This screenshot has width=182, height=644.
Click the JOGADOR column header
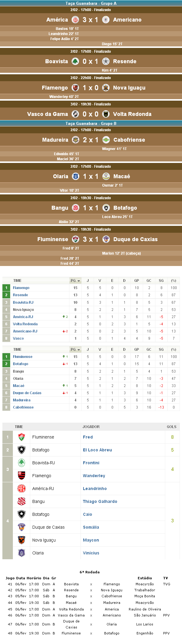click(x=91, y=427)
